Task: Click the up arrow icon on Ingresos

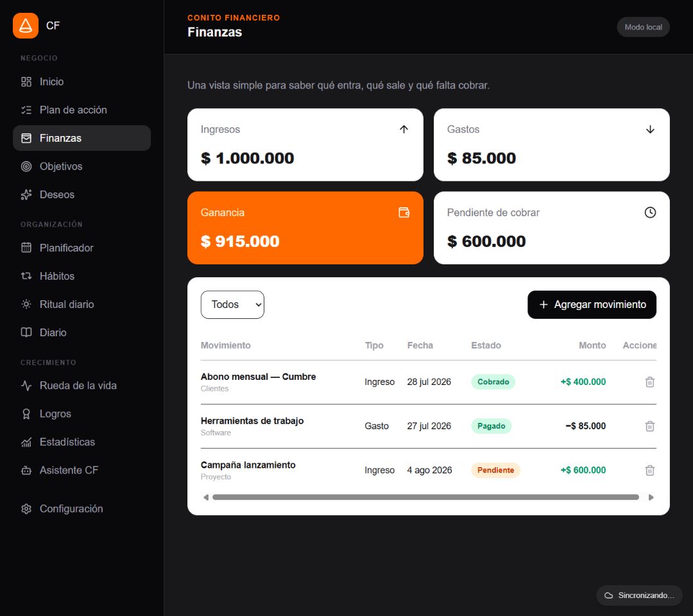Action: click(x=404, y=129)
